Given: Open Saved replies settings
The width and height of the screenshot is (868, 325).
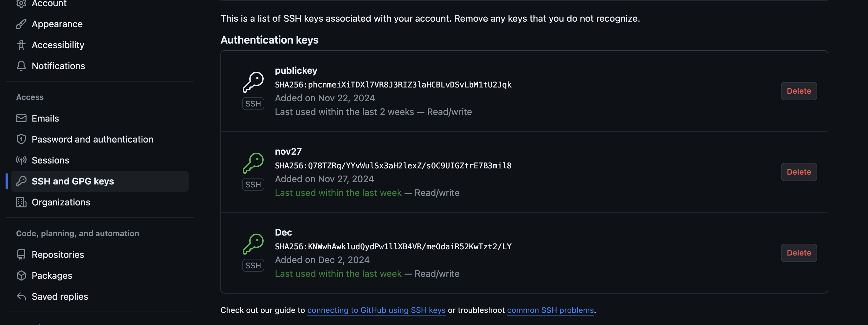Looking at the screenshot, I should pos(100,296).
